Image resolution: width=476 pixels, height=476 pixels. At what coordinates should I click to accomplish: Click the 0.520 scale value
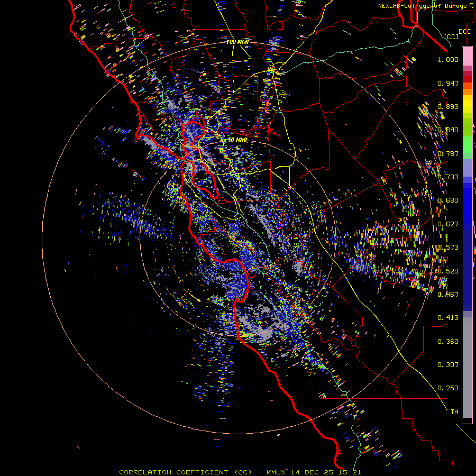coord(448,271)
